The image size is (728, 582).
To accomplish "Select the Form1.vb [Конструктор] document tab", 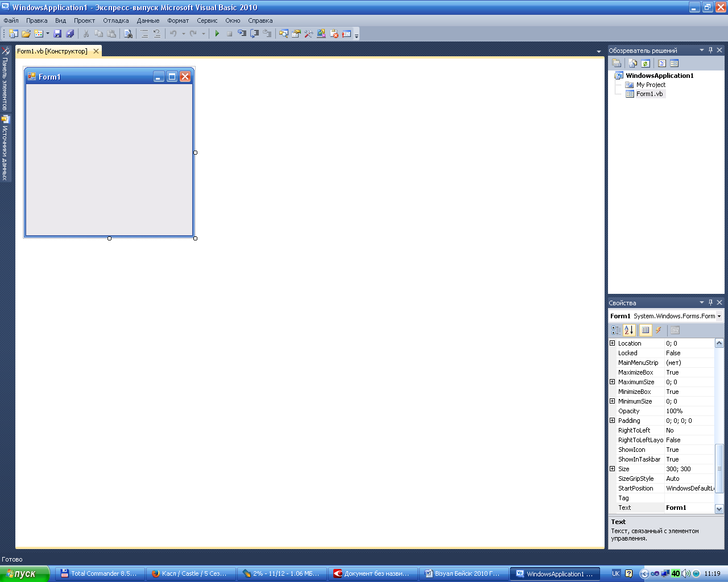I will pos(52,51).
